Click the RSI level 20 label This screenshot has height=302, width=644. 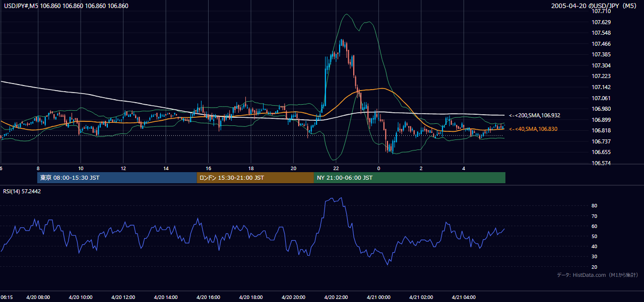pyautogui.click(x=595, y=267)
